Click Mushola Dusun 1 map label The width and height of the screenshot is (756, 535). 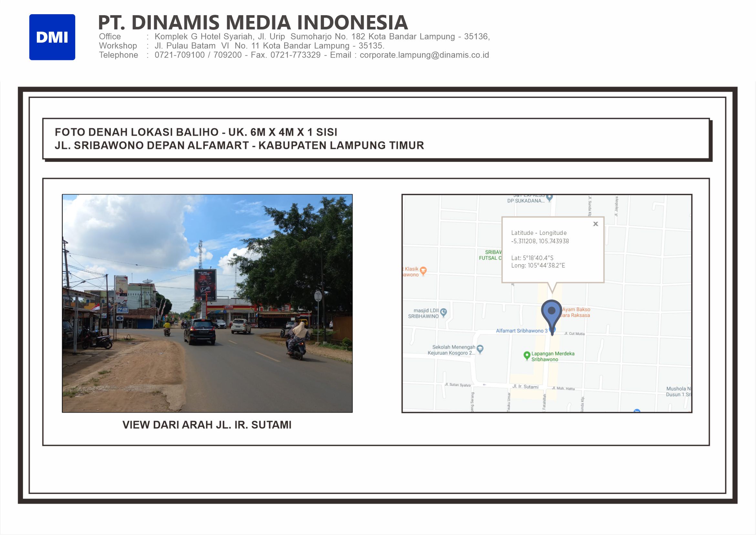pyautogui.click(x=678, y=391)
